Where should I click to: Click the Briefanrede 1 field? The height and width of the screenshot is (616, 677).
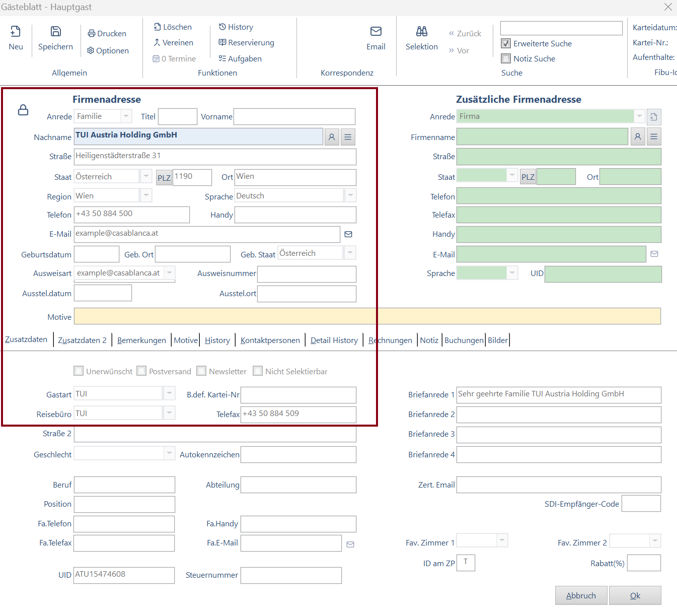[x=559, y=395]
